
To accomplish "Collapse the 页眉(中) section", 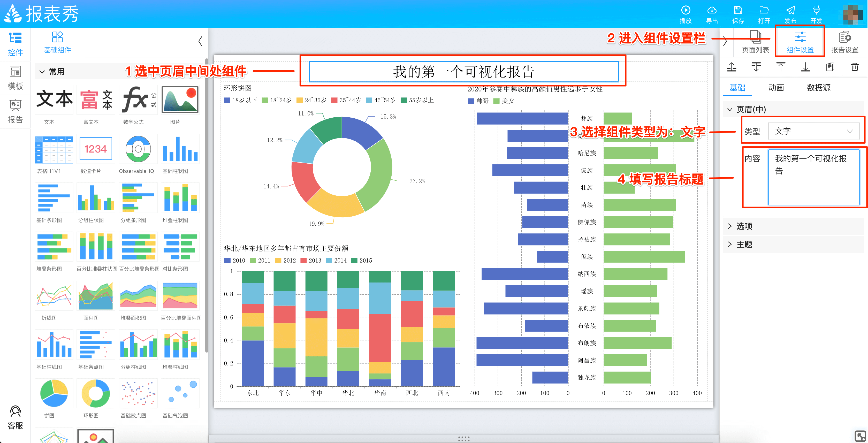I will click(730, 109).
